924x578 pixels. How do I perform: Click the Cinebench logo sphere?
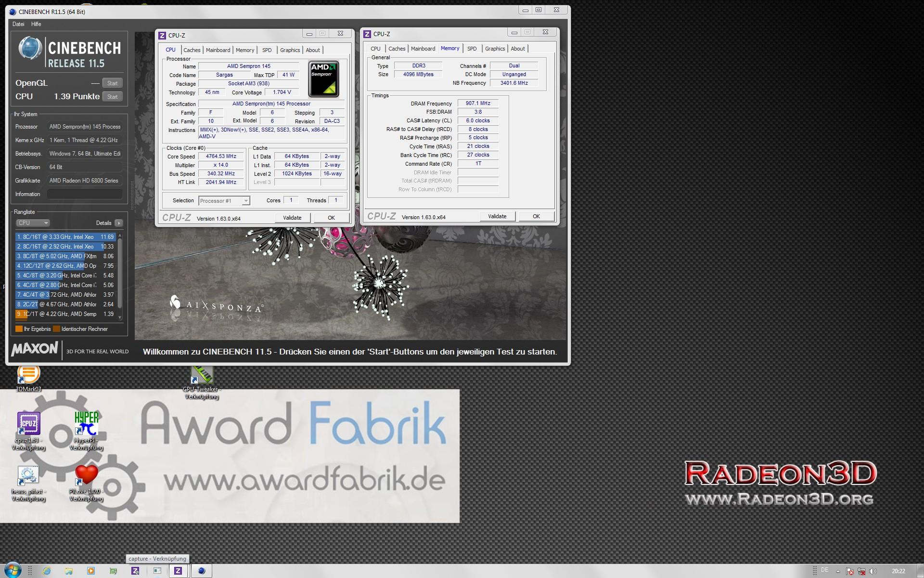30,48
